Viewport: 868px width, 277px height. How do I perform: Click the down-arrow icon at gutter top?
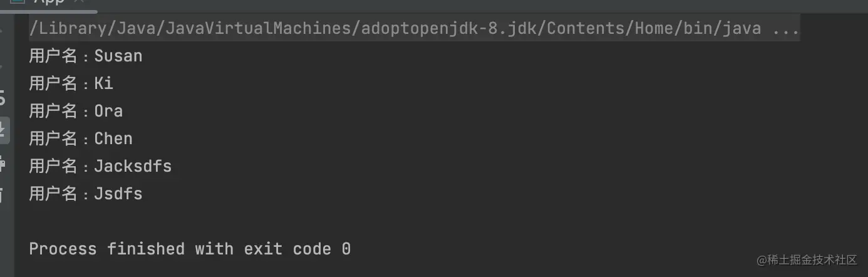pyautogui.click(x=3, y=65)
